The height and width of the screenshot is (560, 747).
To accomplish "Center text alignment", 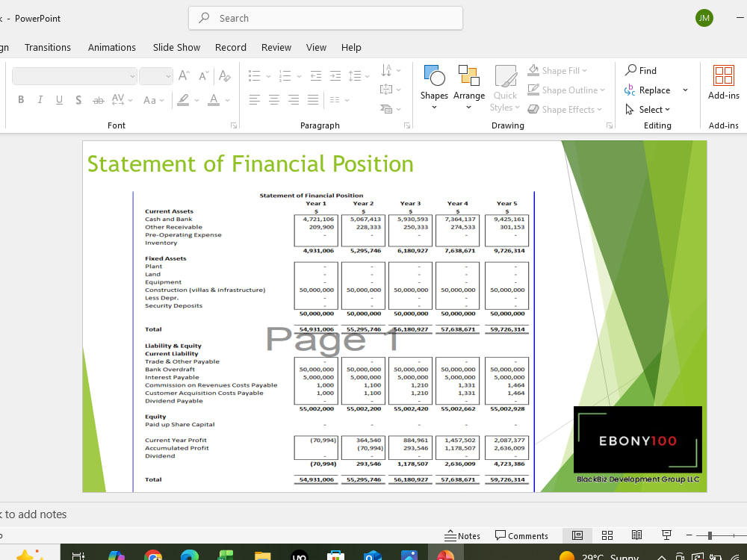I will (274, 99).
